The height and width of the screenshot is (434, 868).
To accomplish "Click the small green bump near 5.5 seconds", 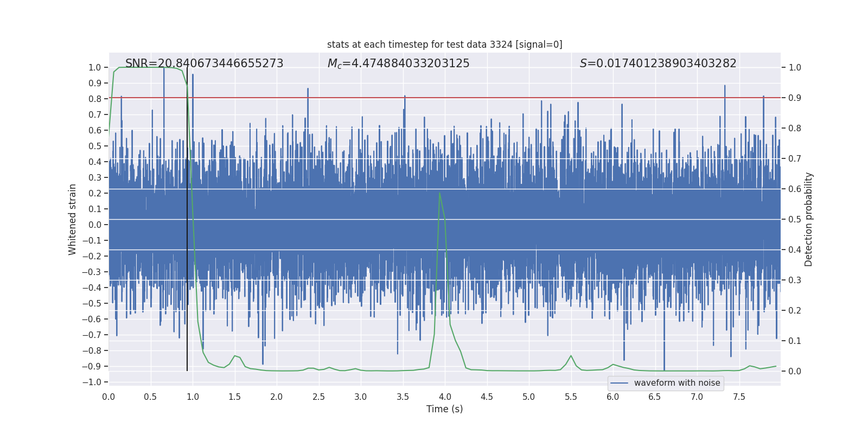I will pyautogui.click(x=571, y=356).
